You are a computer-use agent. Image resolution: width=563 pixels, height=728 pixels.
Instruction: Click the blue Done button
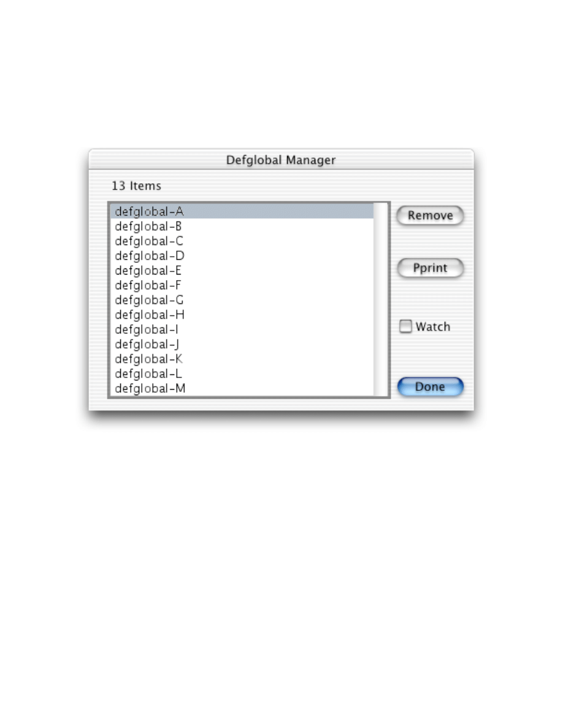point(430,387)
